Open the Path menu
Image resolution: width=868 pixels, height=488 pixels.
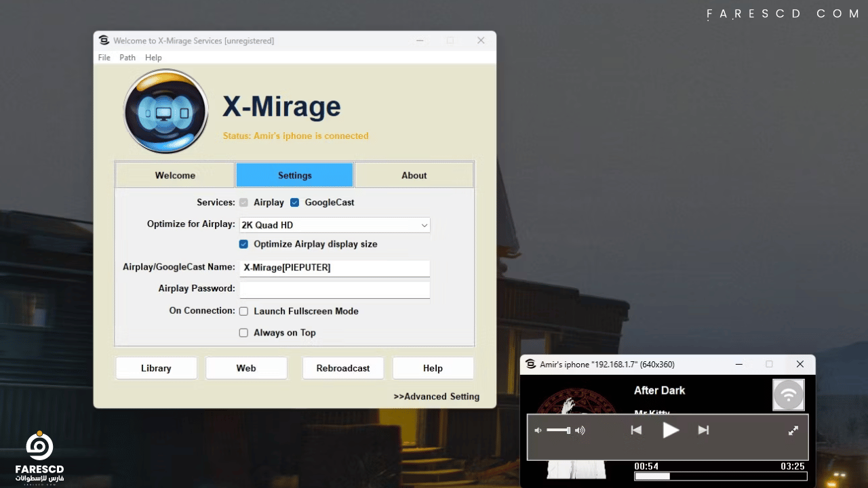127,58
